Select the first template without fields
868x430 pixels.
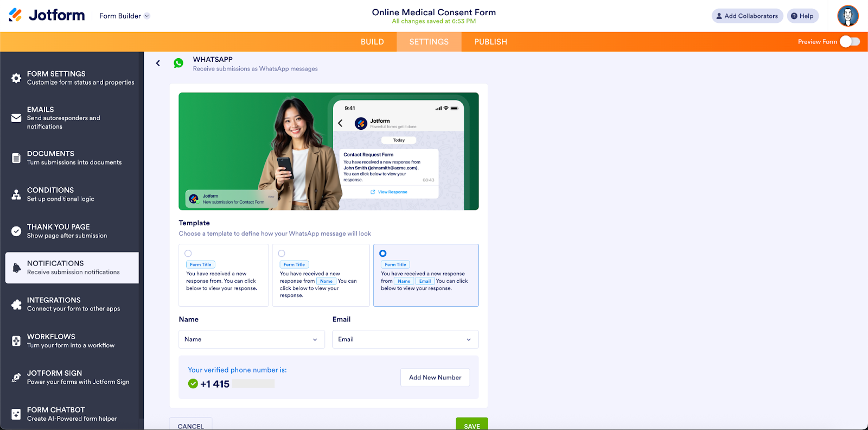point(188,254)
